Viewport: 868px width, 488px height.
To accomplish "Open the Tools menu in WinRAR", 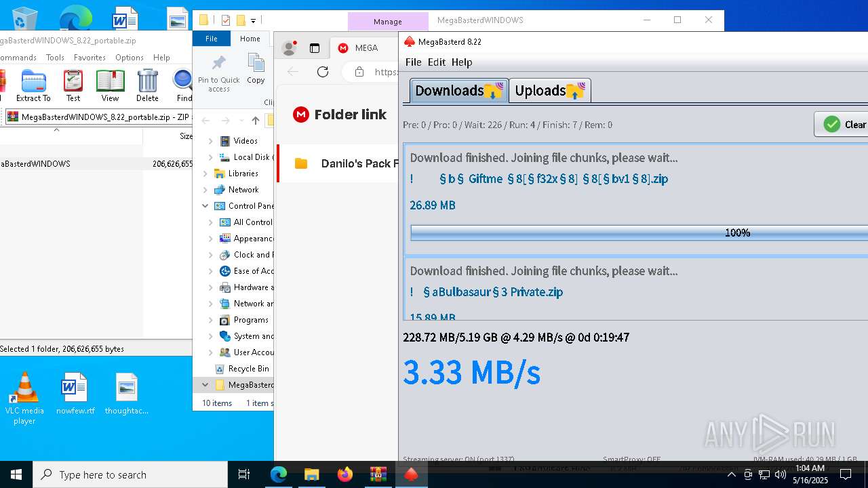I will [55, 58].
